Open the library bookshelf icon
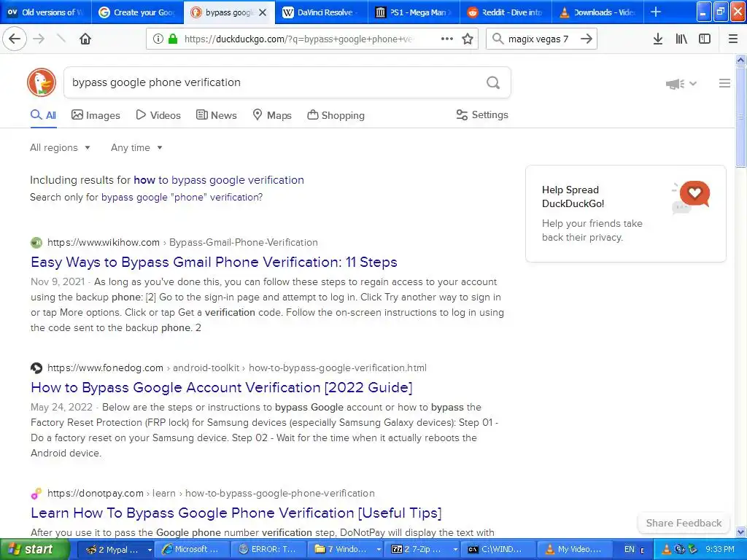 [x=681, y=39]
